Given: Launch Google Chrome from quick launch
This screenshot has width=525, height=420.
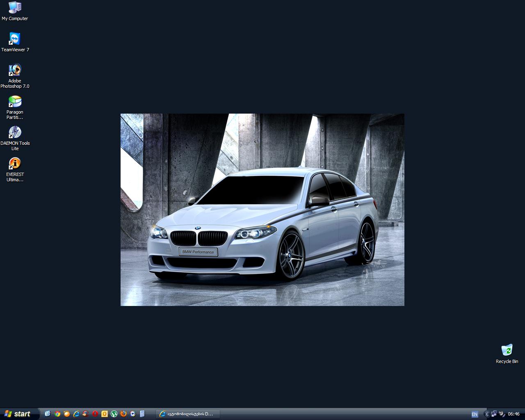Looking at the screenshot, I should click(57, 414).
